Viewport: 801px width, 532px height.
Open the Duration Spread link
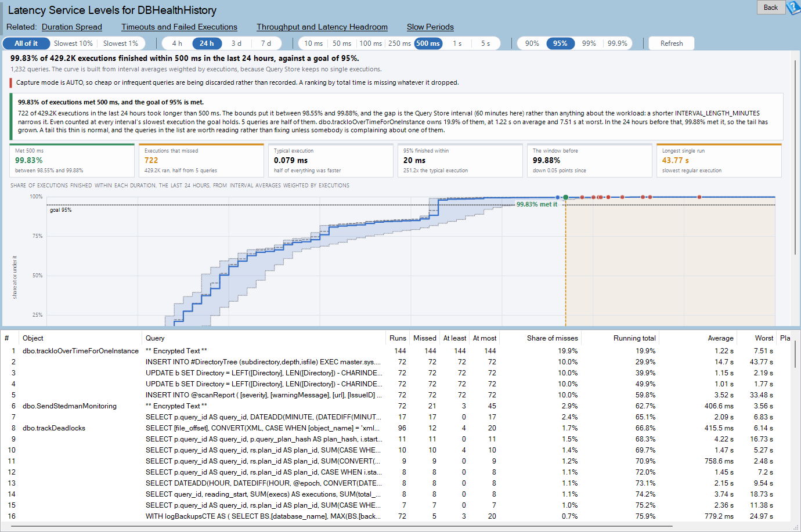point(72,27)
